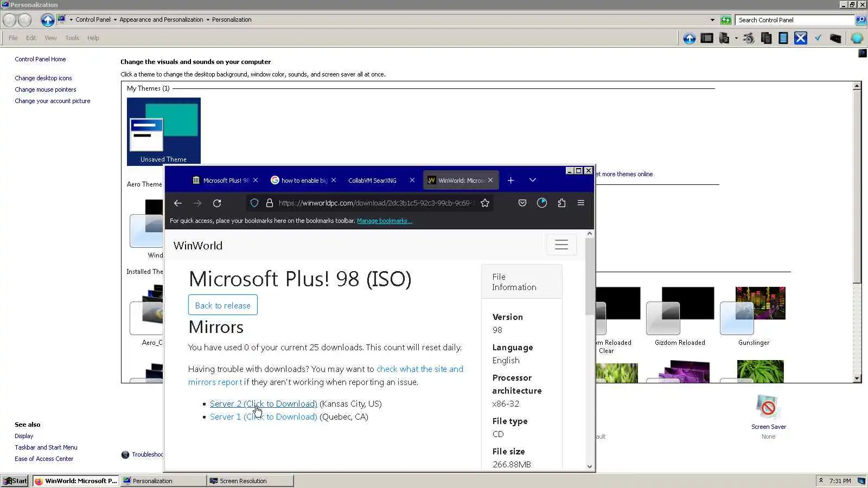Image resolution: width=868 pixels, height=488 pixels.
Task: Click the blue X delete icon in the toolbar
Action: tap(801, 38)
